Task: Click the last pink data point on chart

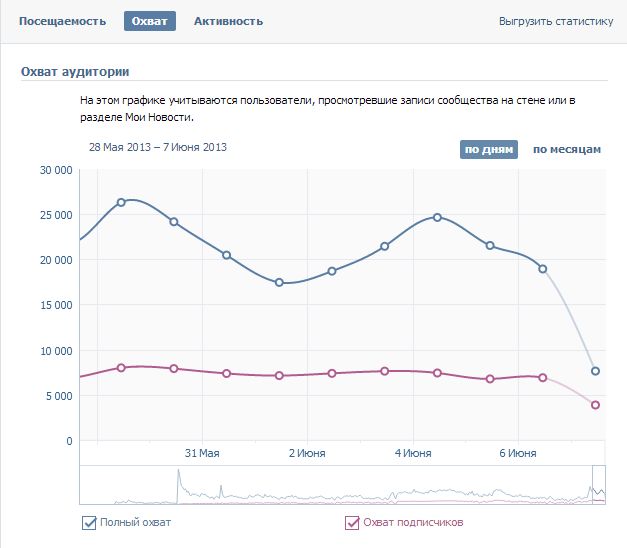Action: click(596, 405)
